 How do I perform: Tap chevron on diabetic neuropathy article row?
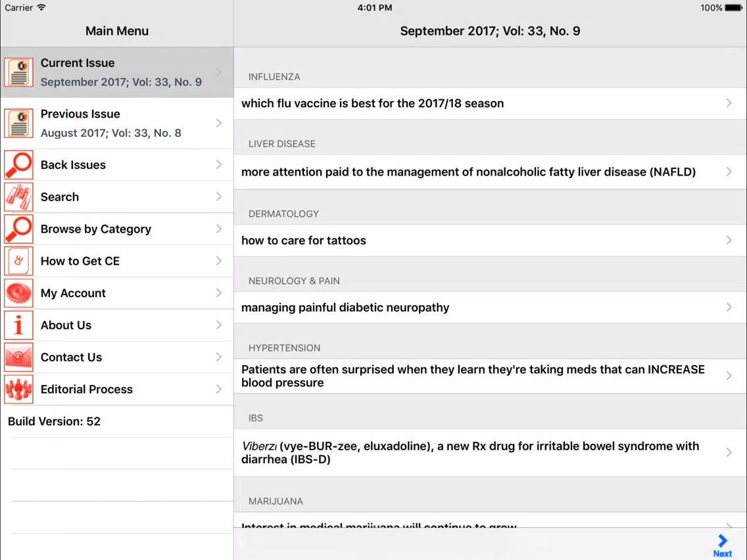(729, 308)
